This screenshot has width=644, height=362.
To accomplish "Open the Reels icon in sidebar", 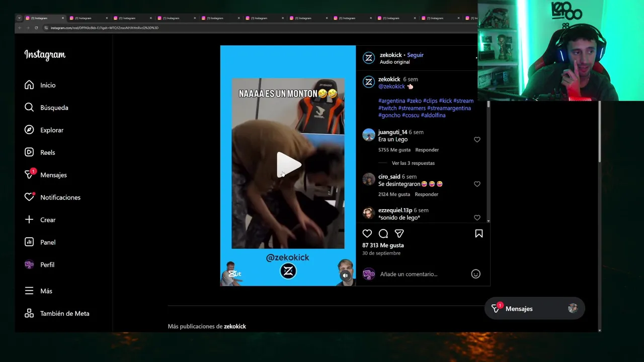I will (29, 152).
